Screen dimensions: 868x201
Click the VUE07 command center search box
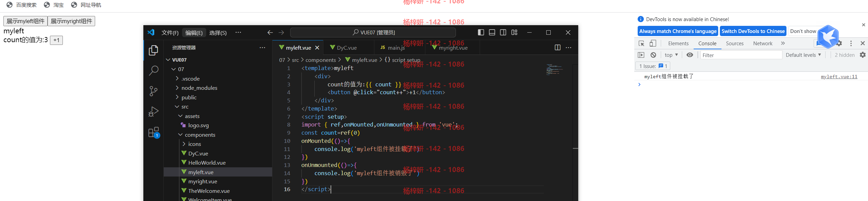tap(373, 32)
